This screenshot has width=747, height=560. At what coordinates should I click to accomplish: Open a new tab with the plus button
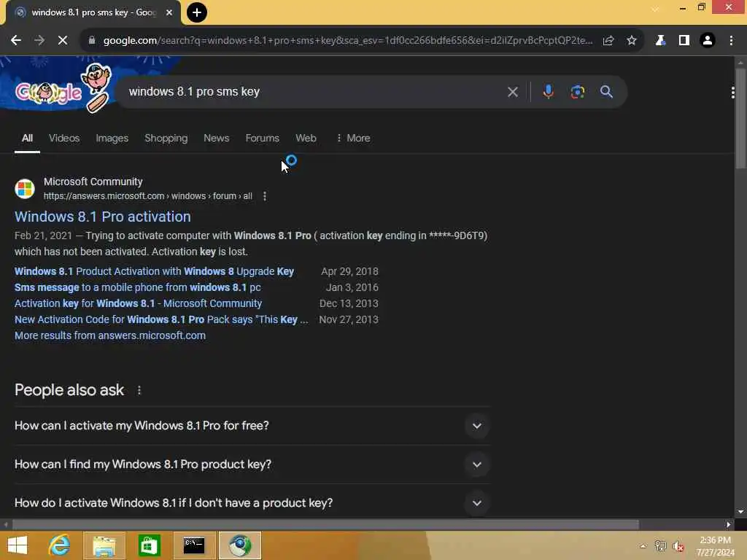coord(197,12)
